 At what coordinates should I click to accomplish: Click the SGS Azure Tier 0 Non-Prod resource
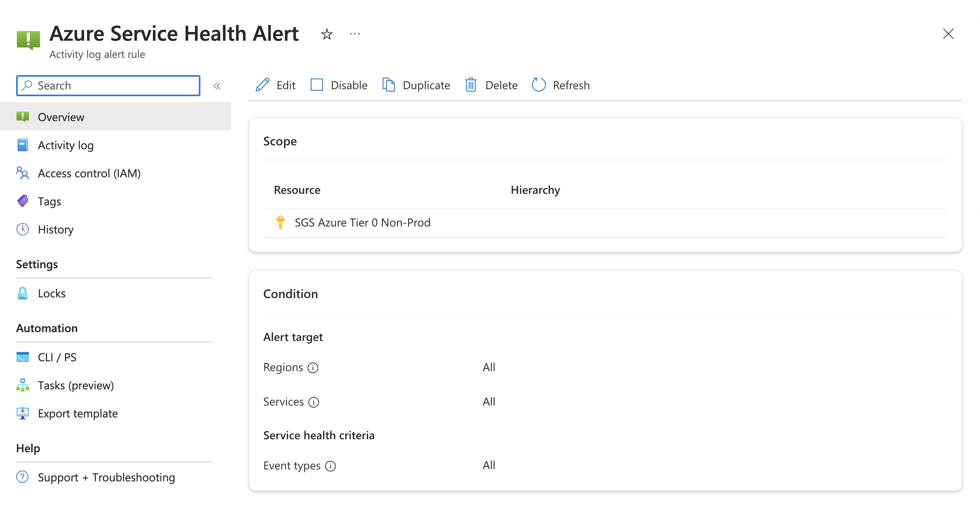pyautogui.click(x=362, y=223)
